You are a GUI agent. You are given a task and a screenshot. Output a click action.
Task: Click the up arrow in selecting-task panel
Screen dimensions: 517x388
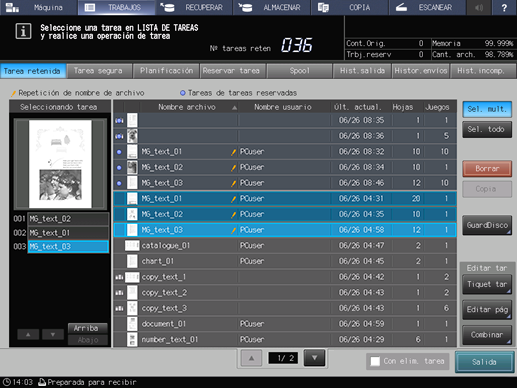28,334
